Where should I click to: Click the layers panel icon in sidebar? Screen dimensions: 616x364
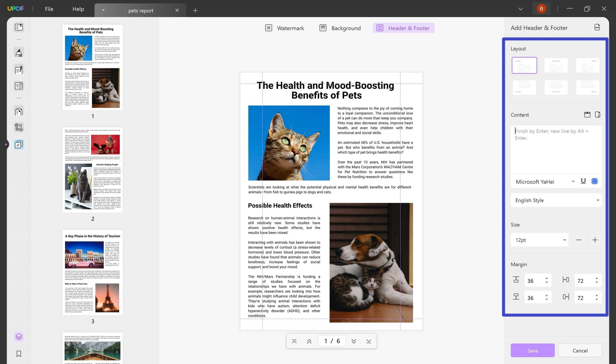click(19, 336)
